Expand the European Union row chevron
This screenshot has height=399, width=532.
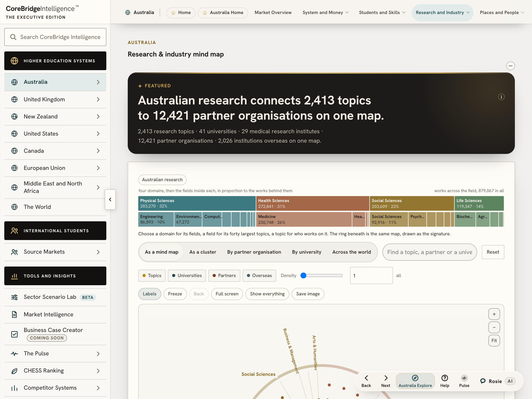(x=98, y=168)
